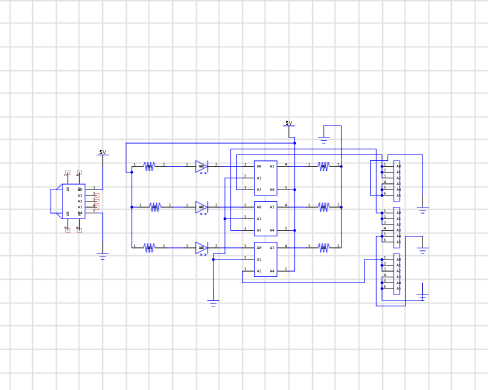Select the middle 6-pin header connector
The image size is (488, 390).
[397, 228]
